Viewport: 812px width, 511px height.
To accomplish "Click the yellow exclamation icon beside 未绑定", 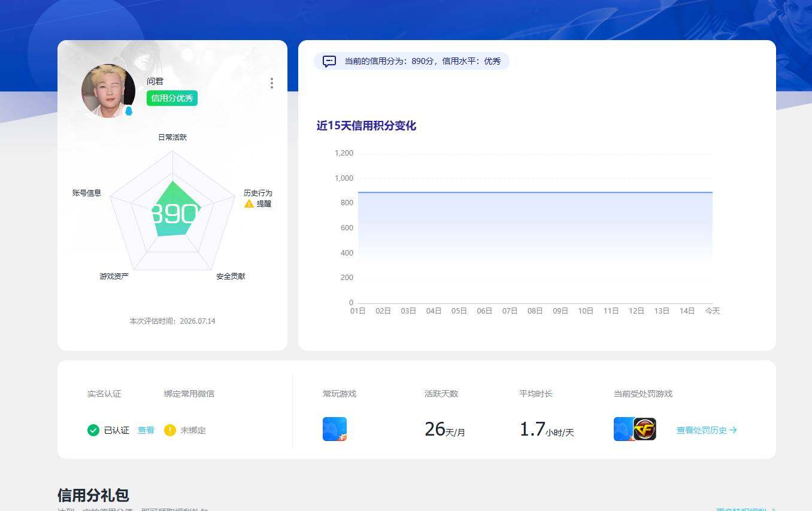I will coord(170,430).
